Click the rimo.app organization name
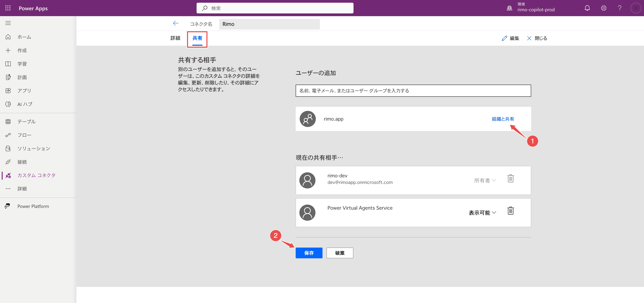Viewport: 644px width, 303px height. [333, 119]
